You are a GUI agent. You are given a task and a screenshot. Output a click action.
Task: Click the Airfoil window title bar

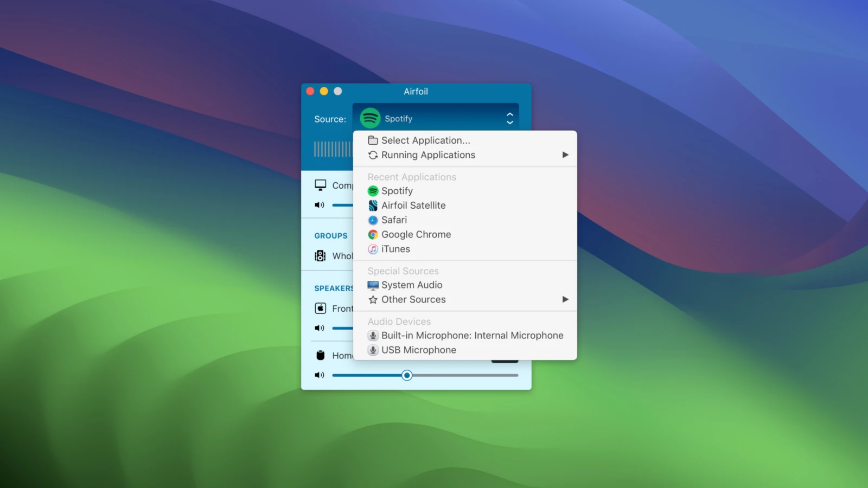416,92
